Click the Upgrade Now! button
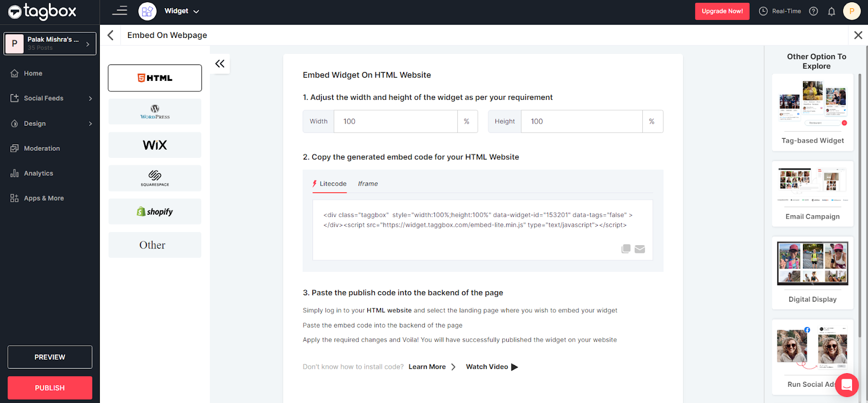Image resolution: width=868 pixels, height=403 pixels. pyautogui.click(x=722, y=11)
